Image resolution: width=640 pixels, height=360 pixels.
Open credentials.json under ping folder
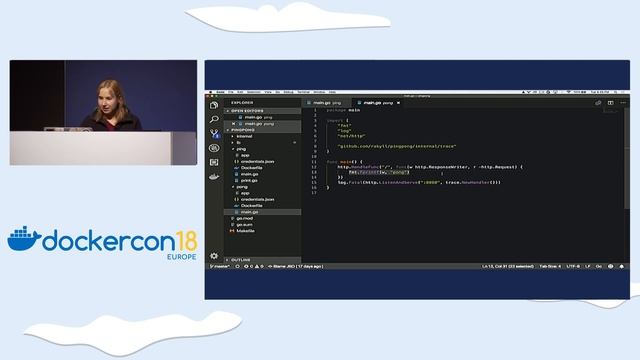[262, 162]
